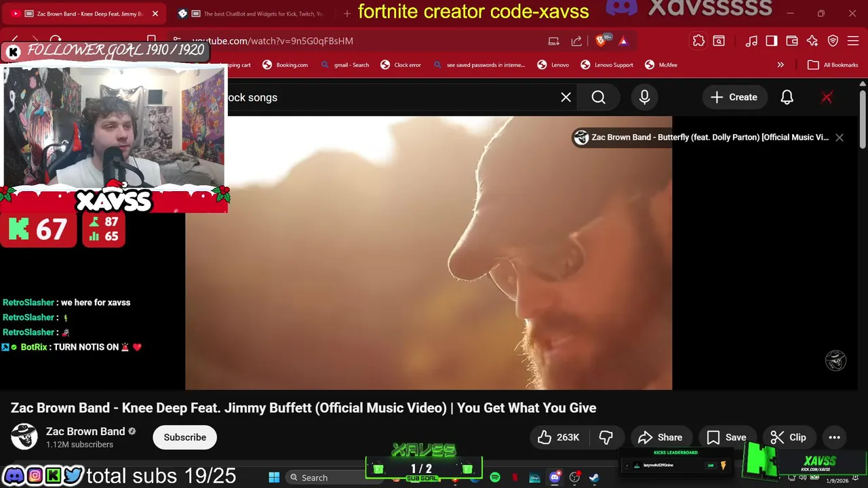Viewport: 868px width, 488px height.
Task: Dislike the video
Action: click(606, 437)
